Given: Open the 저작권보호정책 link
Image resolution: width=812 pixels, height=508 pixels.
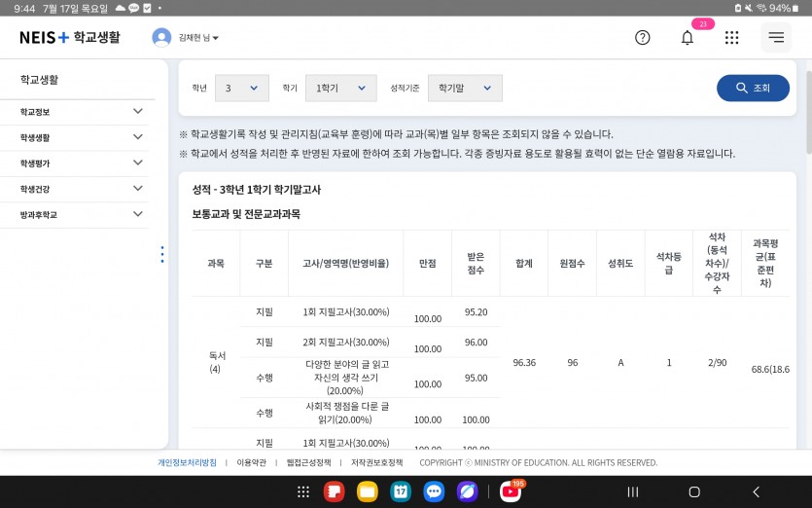Looking at the screenshot, I should click(376, 462).
